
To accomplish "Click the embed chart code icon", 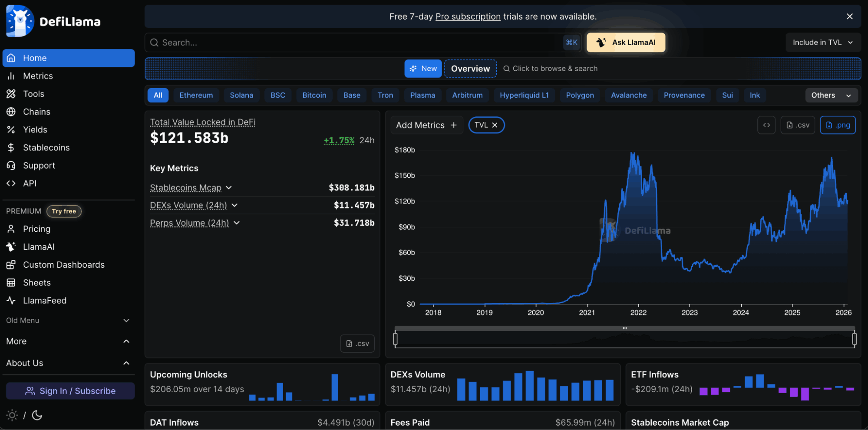I will pyautogui.click(x=766, y=125).
